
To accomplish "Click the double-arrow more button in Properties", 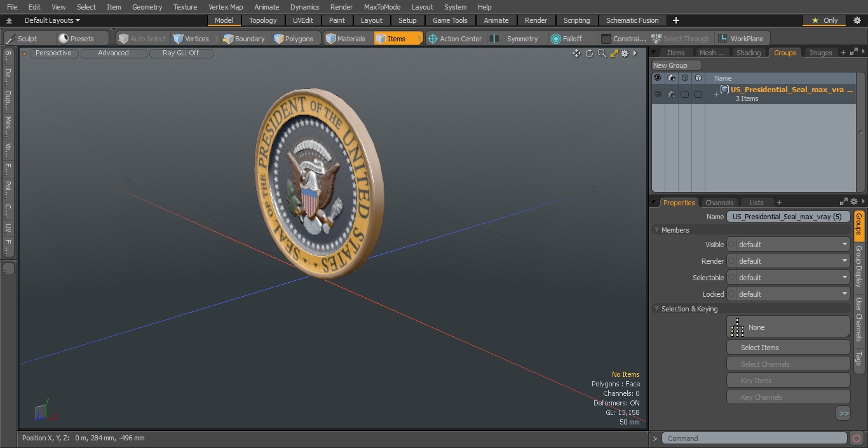I will point(843,414).
